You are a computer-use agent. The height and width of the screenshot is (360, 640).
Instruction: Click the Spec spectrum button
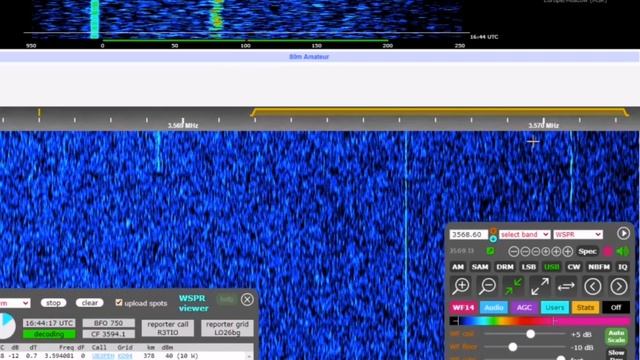coord(587,251)
